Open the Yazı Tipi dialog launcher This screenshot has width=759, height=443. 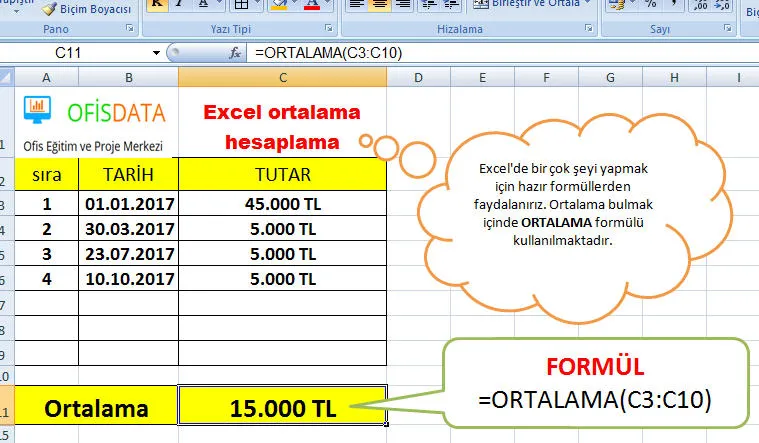click(x=330, y=29)
